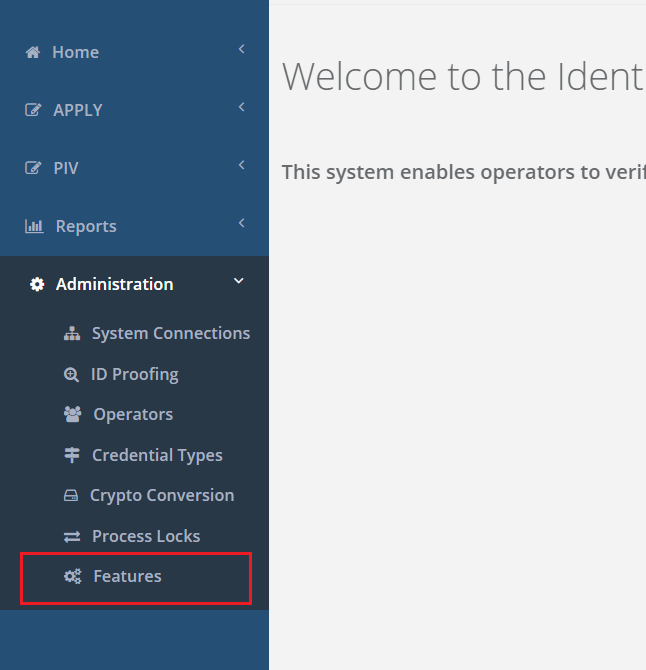Expand the PIV menu chevron
The image size is (646, 670).
pos(242,165)
